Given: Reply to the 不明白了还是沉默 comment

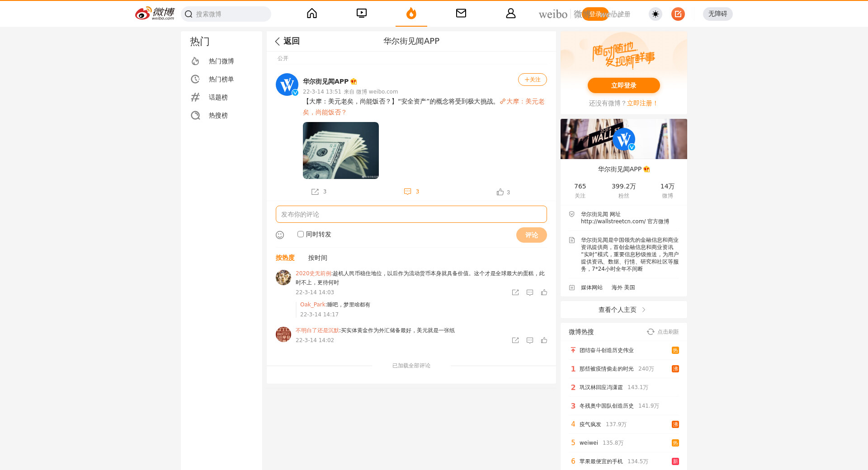Looking at the screenshot, I should point(530,340).
